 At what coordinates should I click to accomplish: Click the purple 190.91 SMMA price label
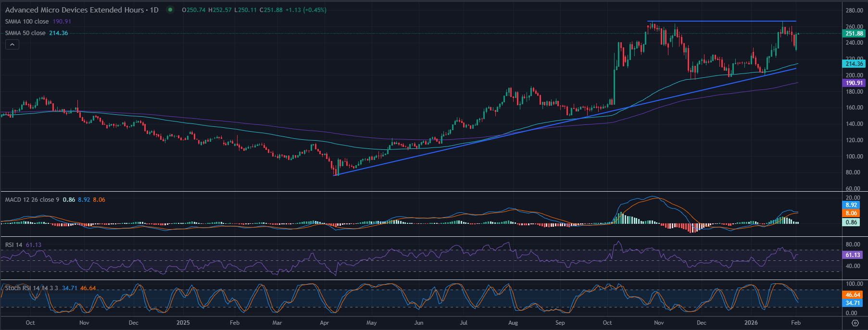(854, 83)
